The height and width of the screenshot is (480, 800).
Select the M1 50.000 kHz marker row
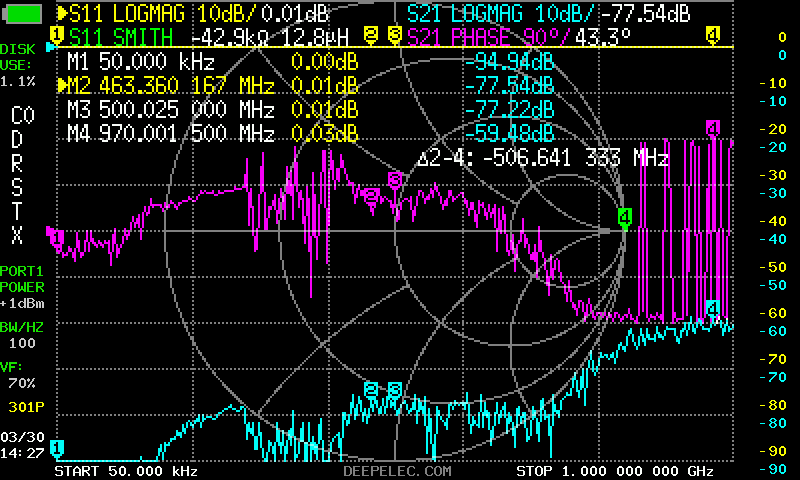(310, 62)
